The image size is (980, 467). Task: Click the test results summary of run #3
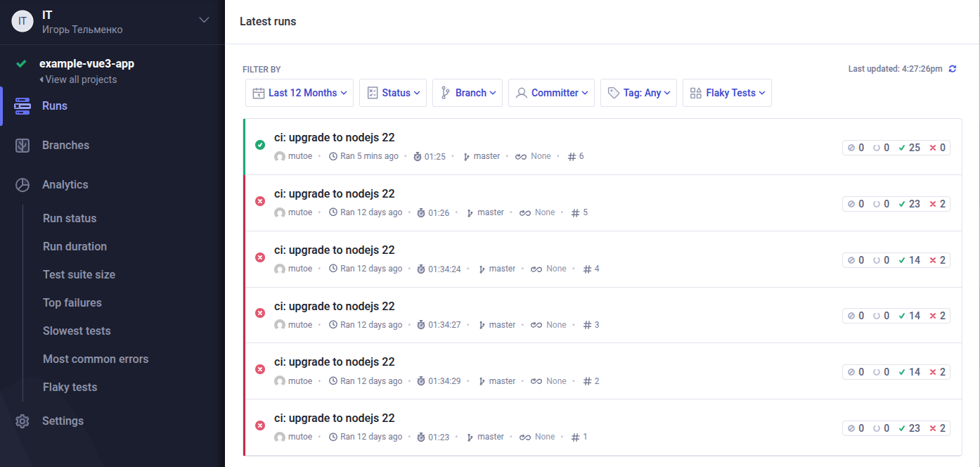[896, 316]
